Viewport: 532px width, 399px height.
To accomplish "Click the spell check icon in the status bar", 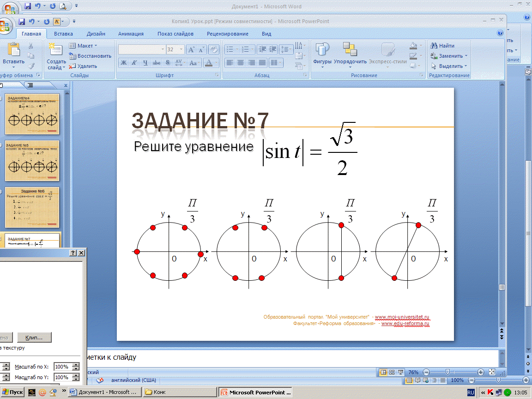I will click(x=100, y=381).
